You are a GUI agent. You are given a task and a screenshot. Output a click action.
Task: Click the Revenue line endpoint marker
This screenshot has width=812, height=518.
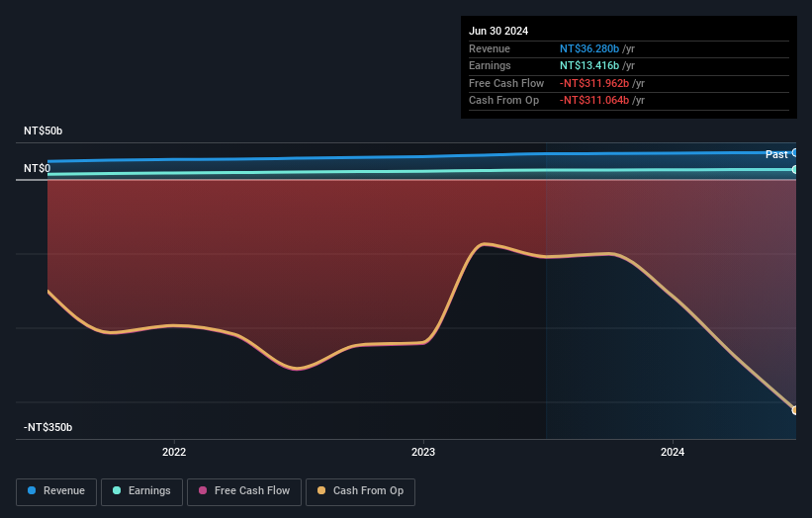795,152
